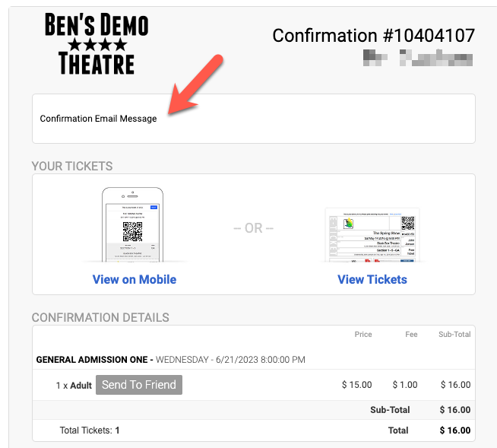The height and width of the screenshot is (448, 497).
Task: Click the Sub-Total column header
Action: point(454,334)
